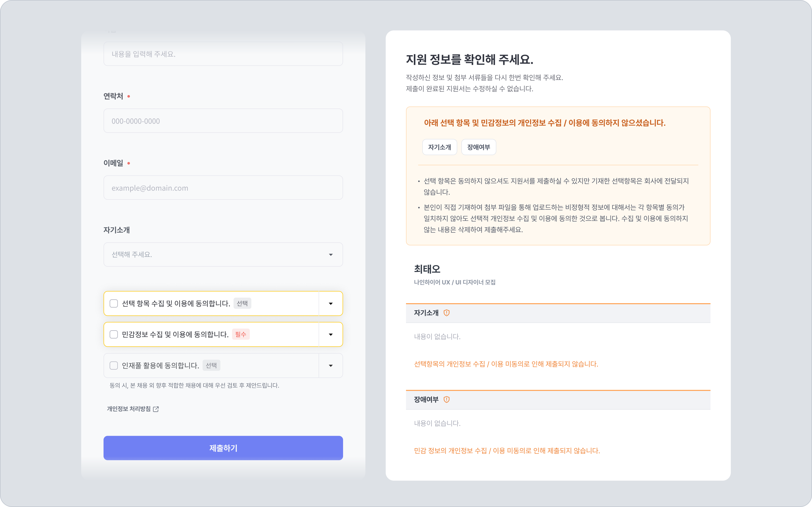812x507 pixels.
Task: Click the 이메일 example@domain.com input field
Action: point(223,188)
